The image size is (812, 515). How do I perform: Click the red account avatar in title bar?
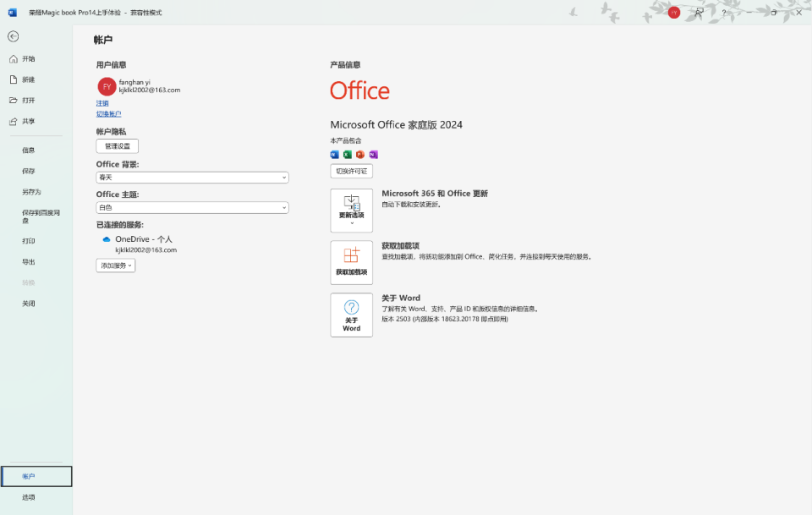pyautogui.click(x=674, y=13)
